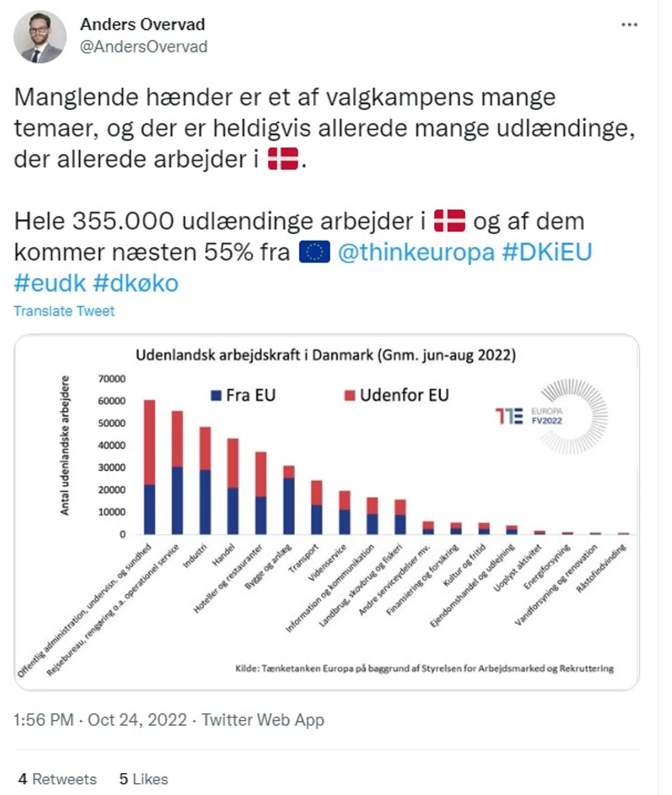Open the Anders Overvad display name

[142, 24]
